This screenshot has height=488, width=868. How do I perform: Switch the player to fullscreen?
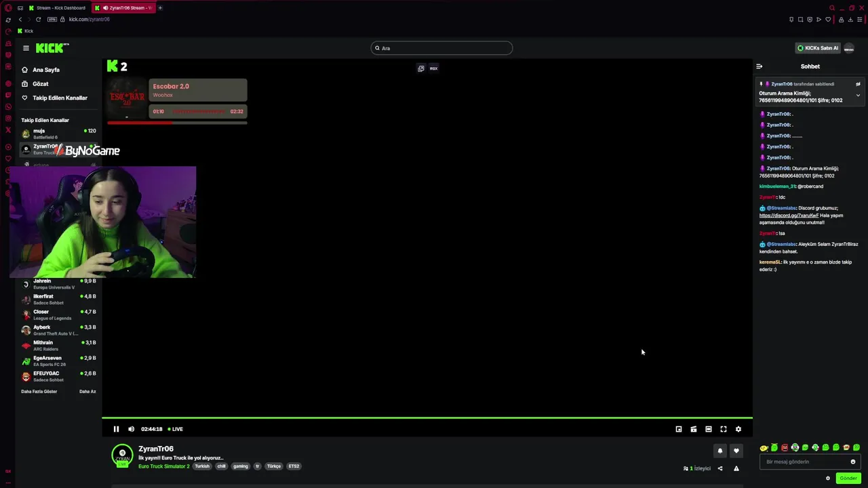point(724,429)
